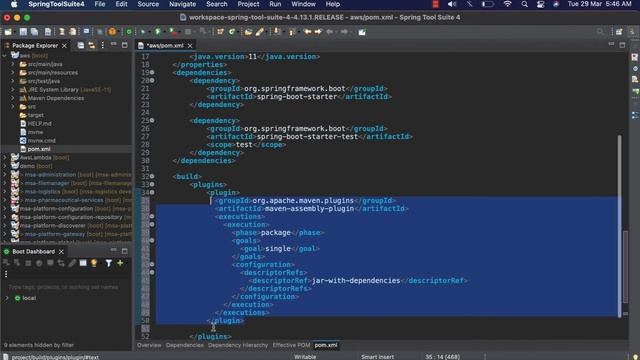Viewport: 640px width, 360px height.
Task: Click the Open Perspective icon at top right
Action: (619, 32)
